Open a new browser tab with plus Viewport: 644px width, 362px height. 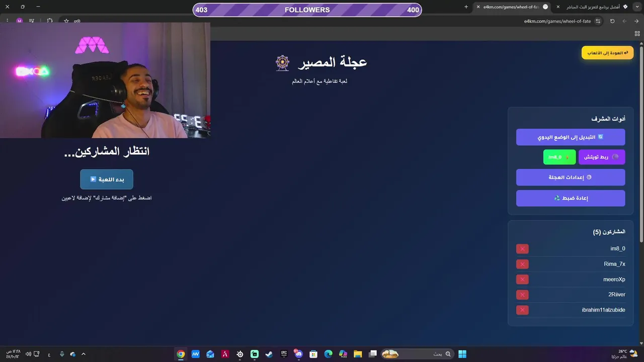(x=466, y=7)
